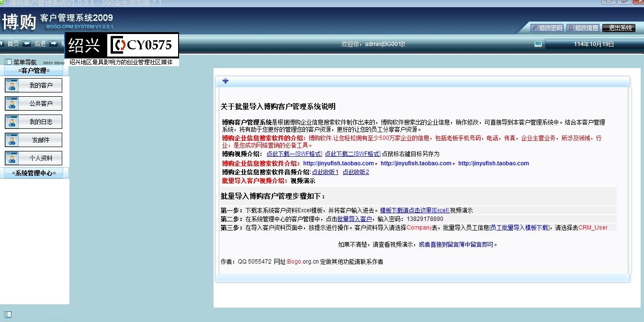Click the 点此收听2 audio link
The height and width of the screenshot is (322, 644).
356,172
